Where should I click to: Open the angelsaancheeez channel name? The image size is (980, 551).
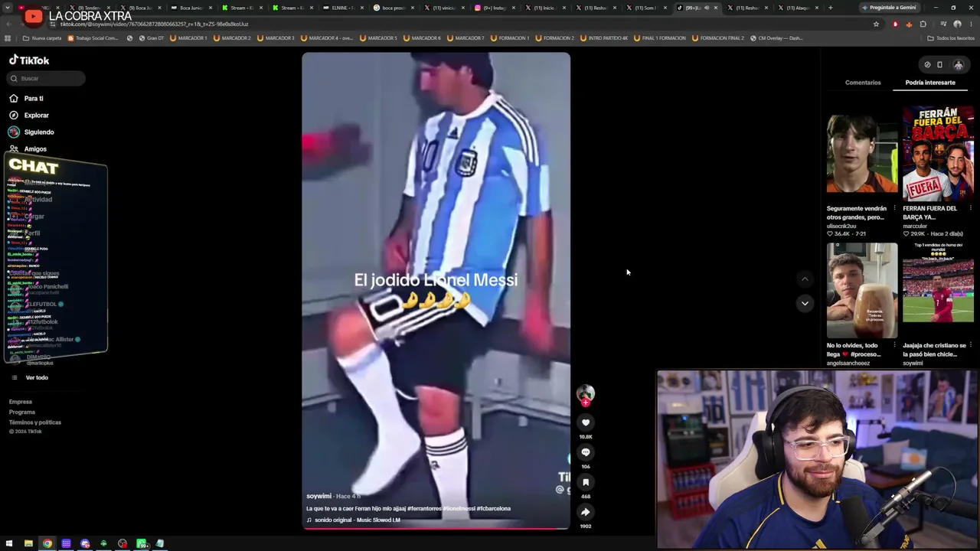(848, 364)
